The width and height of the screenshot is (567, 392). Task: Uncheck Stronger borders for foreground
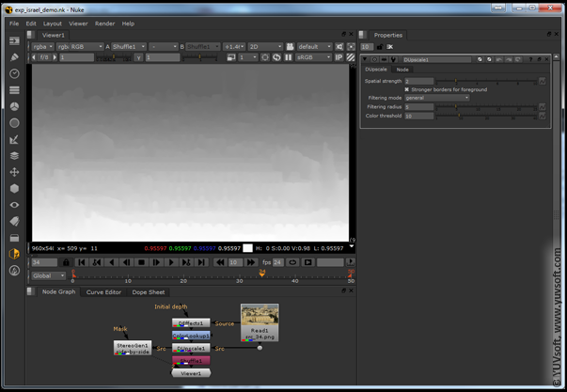pyautogui.click(x=407, y=89)
